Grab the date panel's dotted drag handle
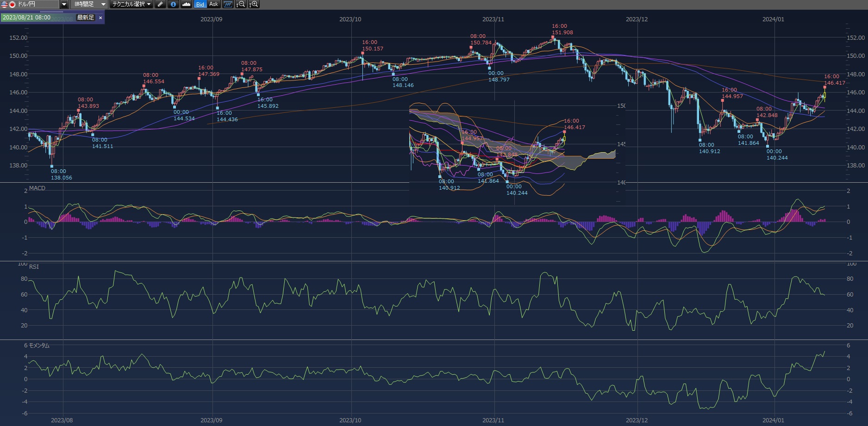The width and height of the screenshot is (868, 426). tap(51, 12)
